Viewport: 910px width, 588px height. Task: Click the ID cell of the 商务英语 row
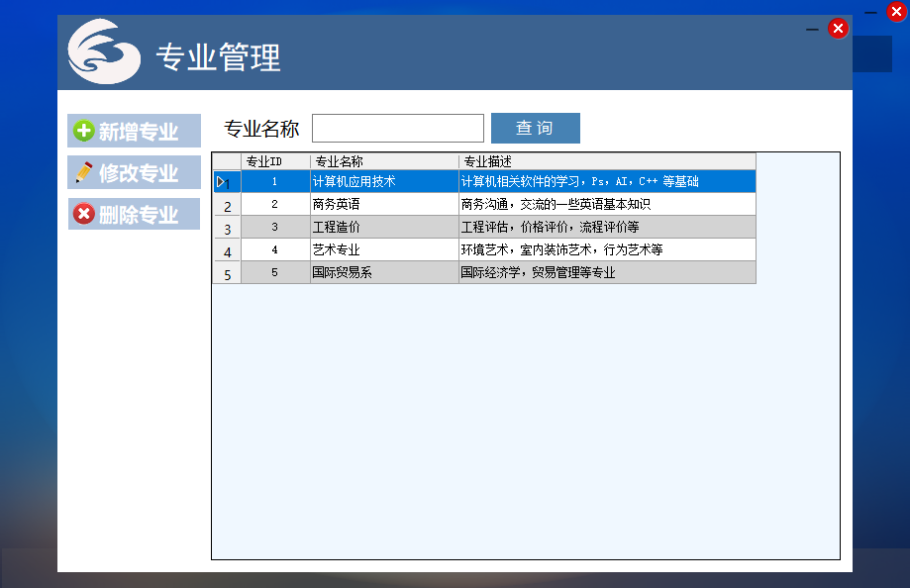(x=275, y=204)
